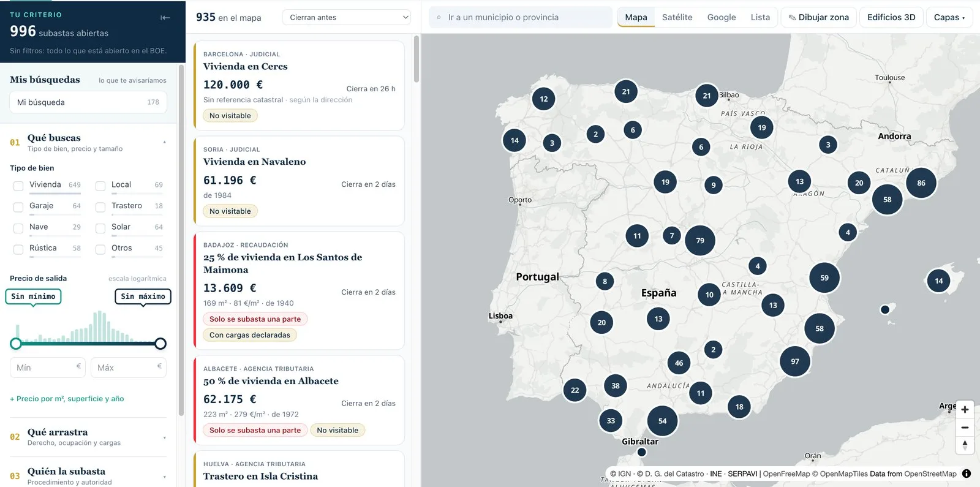The height and width of the screenshot is (487, 980).
Task: Select the Mapa view tab
Action: (x=636, y=17)
